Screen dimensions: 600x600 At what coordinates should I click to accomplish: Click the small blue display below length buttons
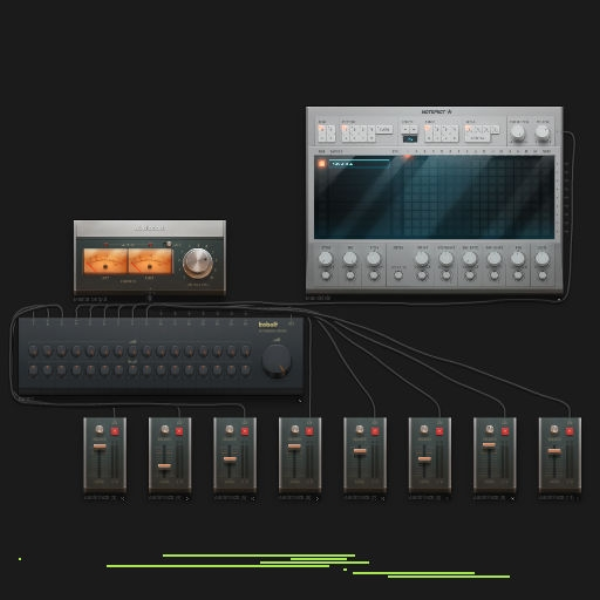pyautogui.click(x=410, y=139)
